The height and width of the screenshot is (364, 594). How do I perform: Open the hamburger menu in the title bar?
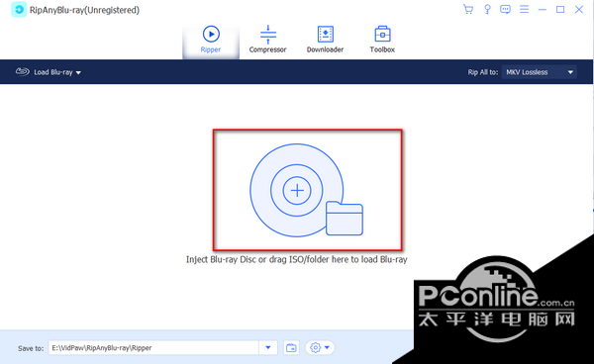[x=524, y=9]
